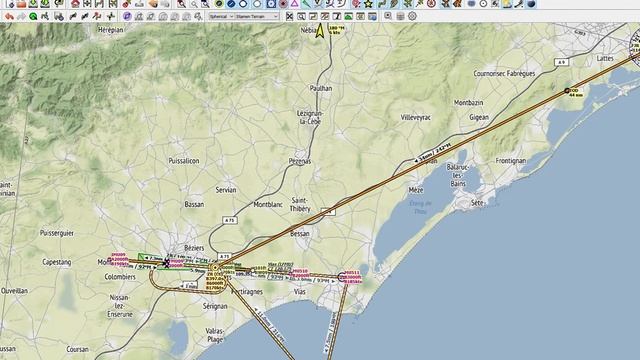Image resolution: width=640 pixels, height=360 pixels.
Task: Click the purple round icon in second toolbar
Action: [127, 16]
